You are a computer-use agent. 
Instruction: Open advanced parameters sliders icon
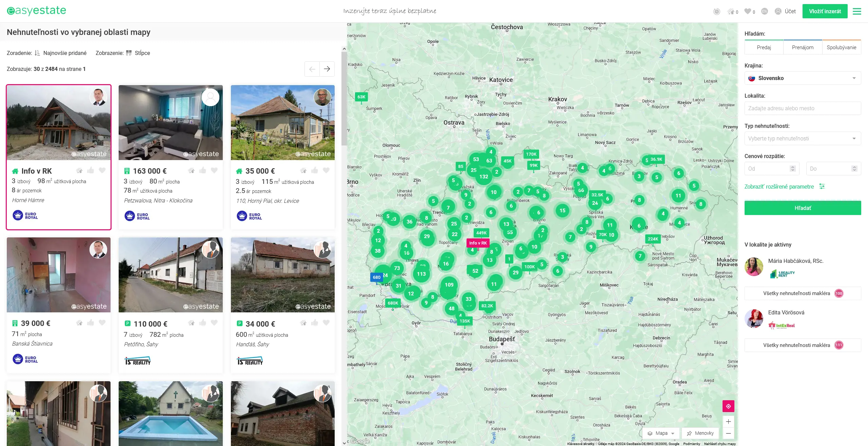(822, 186)
